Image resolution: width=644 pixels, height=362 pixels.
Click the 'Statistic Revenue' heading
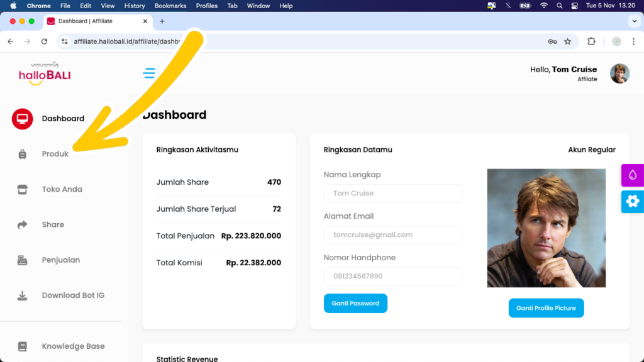coord(187,358)
